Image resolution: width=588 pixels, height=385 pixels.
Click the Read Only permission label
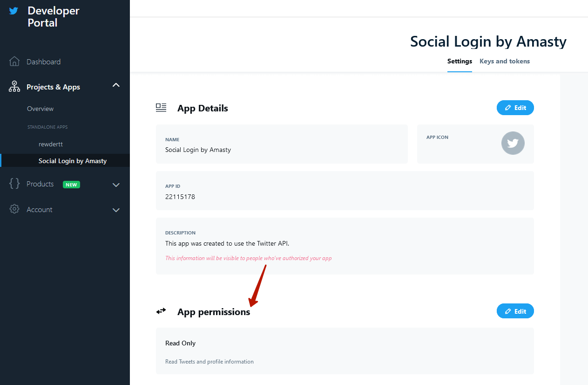[180, 343]
